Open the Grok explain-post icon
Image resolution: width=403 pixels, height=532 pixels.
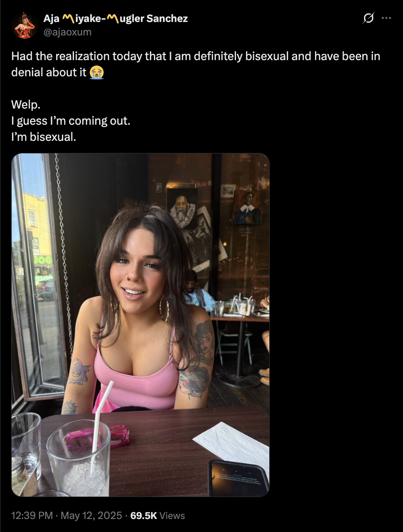[368, 18]
